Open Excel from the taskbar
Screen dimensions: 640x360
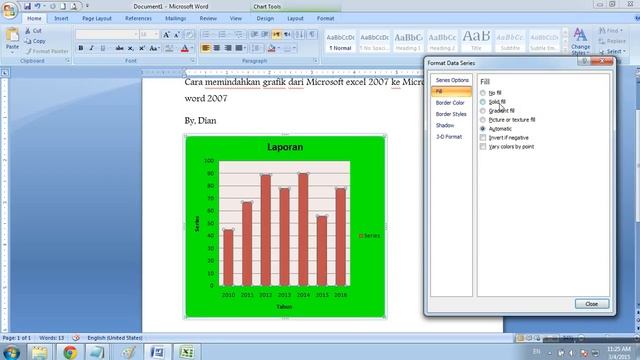[187, 352]
